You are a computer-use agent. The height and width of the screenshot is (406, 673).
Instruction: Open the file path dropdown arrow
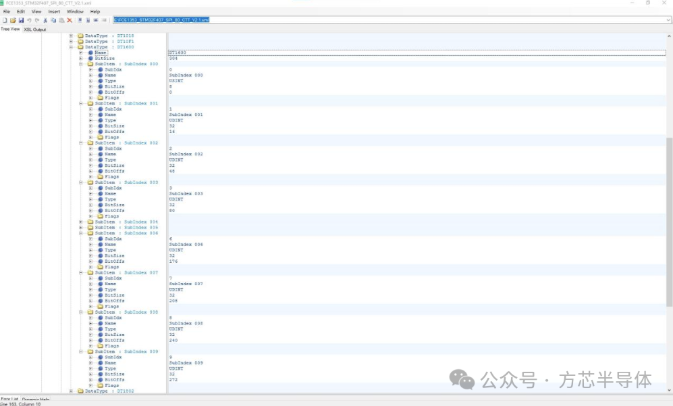point(668,20)
